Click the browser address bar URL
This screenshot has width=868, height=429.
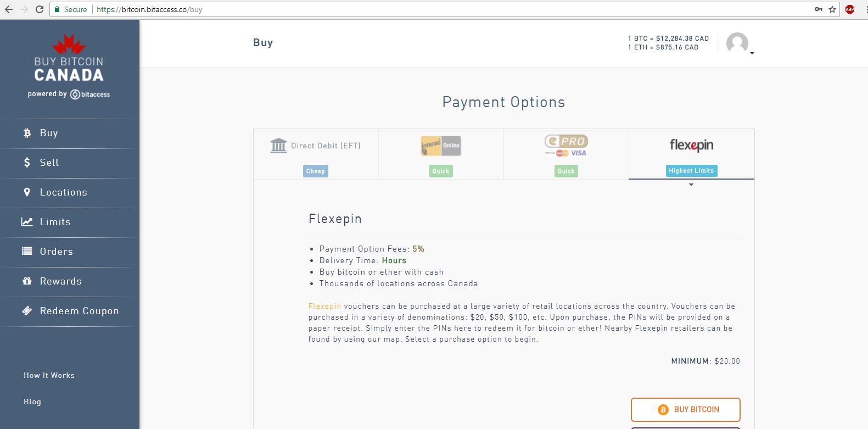click(149, 9)
